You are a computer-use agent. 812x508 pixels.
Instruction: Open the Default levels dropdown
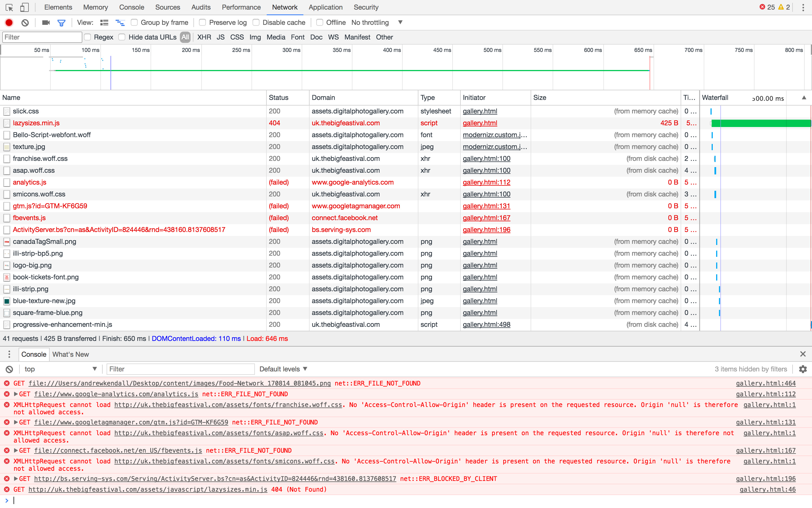[x=284, y=369]
